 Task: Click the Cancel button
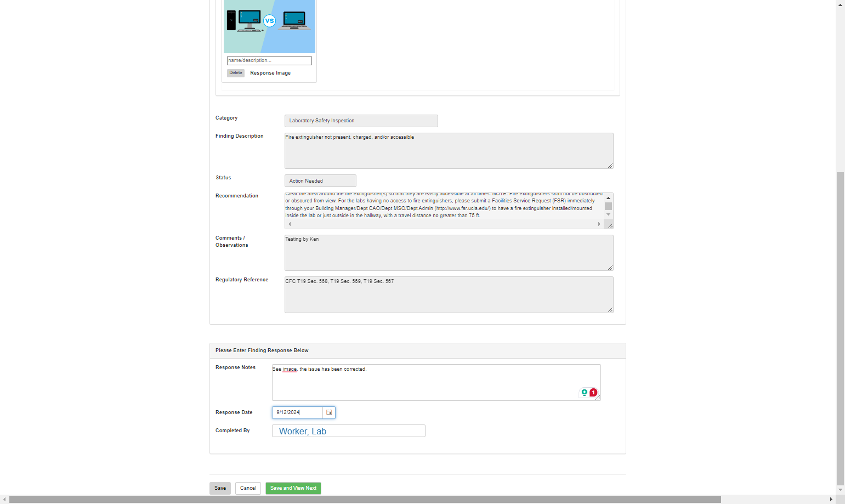248,488
